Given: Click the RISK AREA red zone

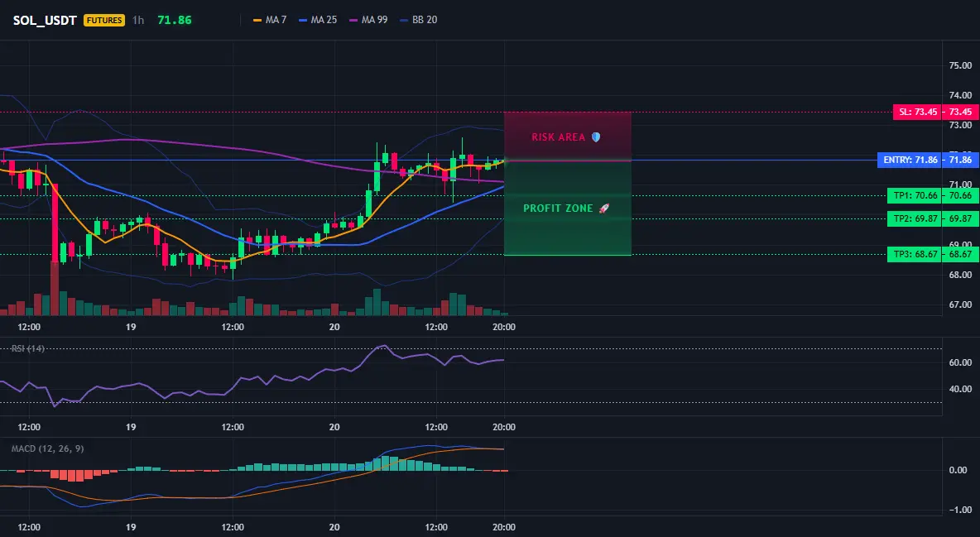Looking at the screenshot, I should point(568,137).
